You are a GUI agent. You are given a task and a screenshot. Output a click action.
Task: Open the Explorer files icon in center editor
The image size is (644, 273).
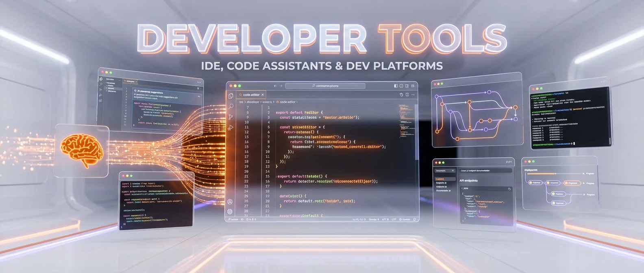pyautogui.click(x=231, y=96)
